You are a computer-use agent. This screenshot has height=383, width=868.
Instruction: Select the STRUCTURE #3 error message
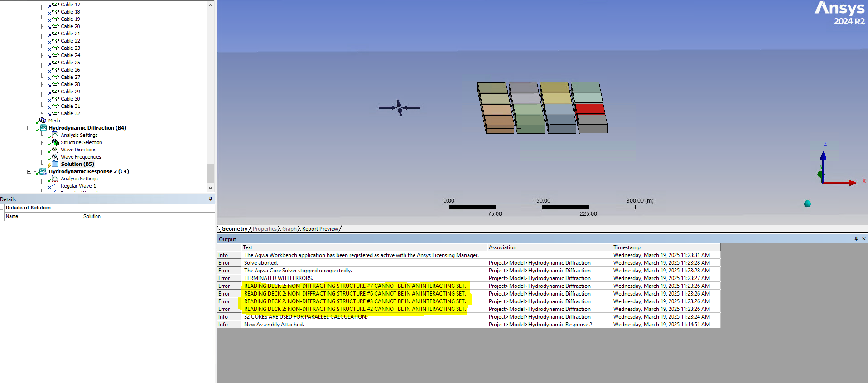tap(355, 301)
